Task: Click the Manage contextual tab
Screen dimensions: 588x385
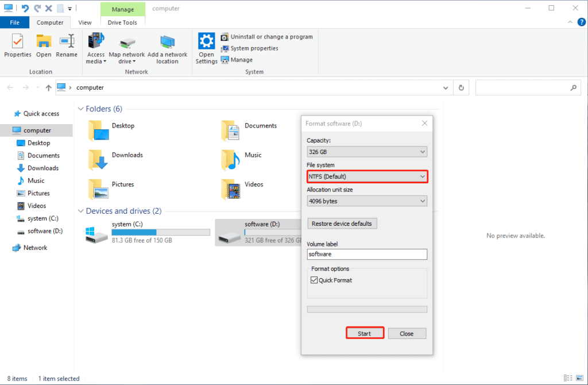Action: coord(123,9)
